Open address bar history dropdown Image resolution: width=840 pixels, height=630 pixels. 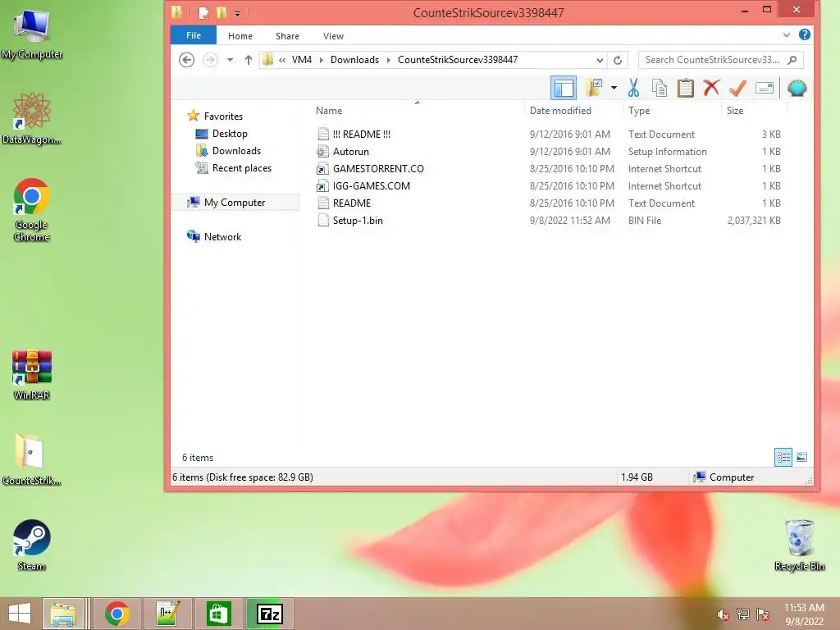point(600,60)
